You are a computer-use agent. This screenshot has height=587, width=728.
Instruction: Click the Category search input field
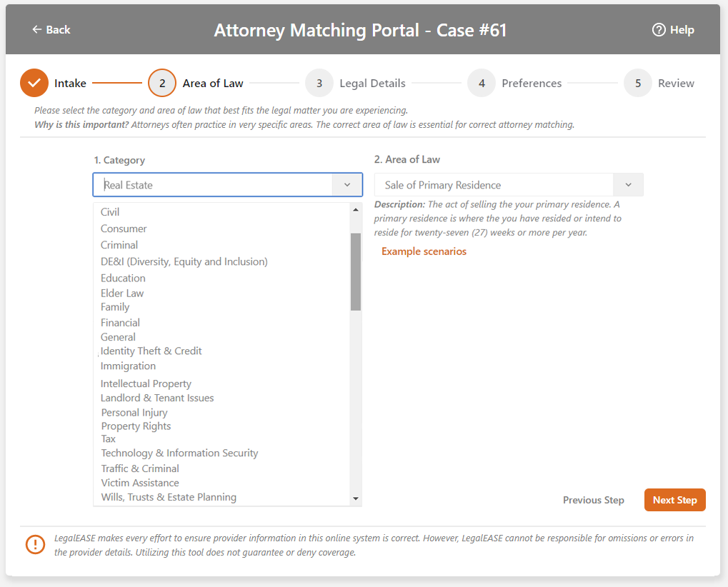[x=214, y=185]
